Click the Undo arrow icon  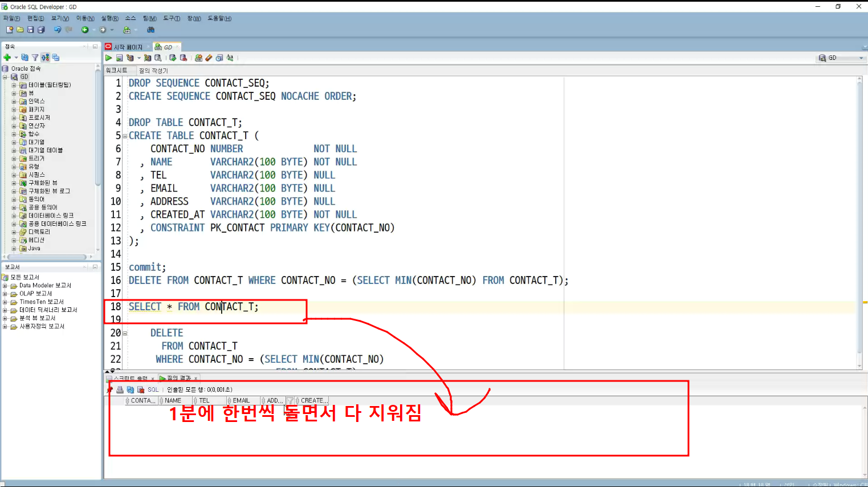pos(58,30)
